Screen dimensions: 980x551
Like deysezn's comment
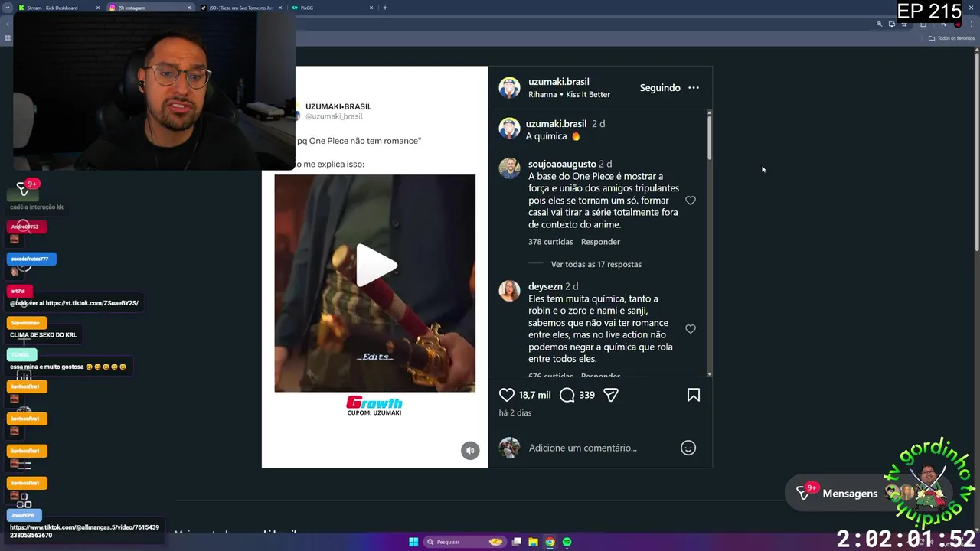click(x=690, y=329)
